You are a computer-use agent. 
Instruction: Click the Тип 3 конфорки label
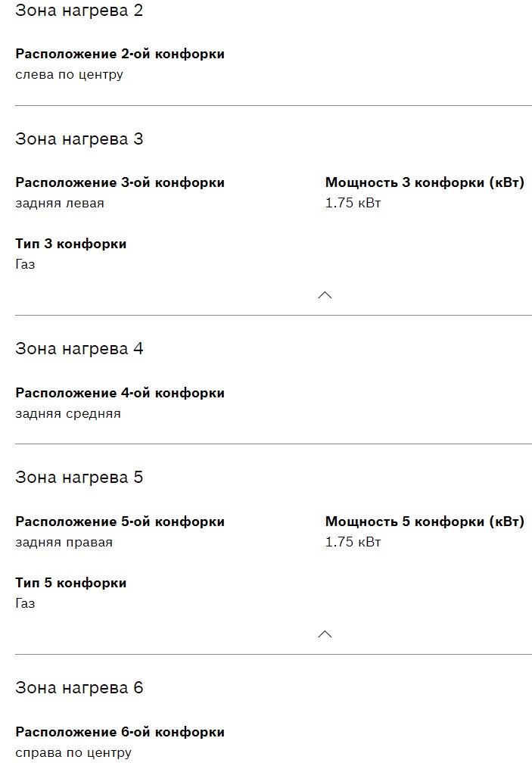(71, 244)
